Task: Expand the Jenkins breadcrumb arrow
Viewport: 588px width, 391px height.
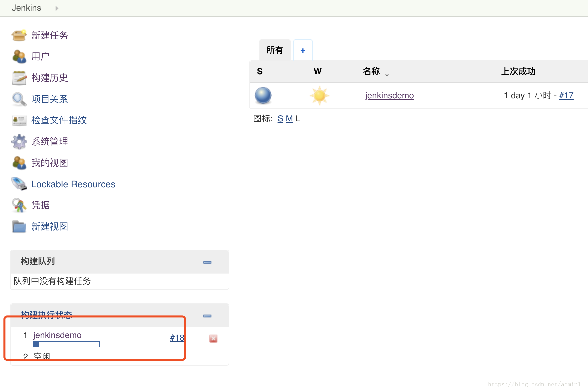Action: click(57, 8)
